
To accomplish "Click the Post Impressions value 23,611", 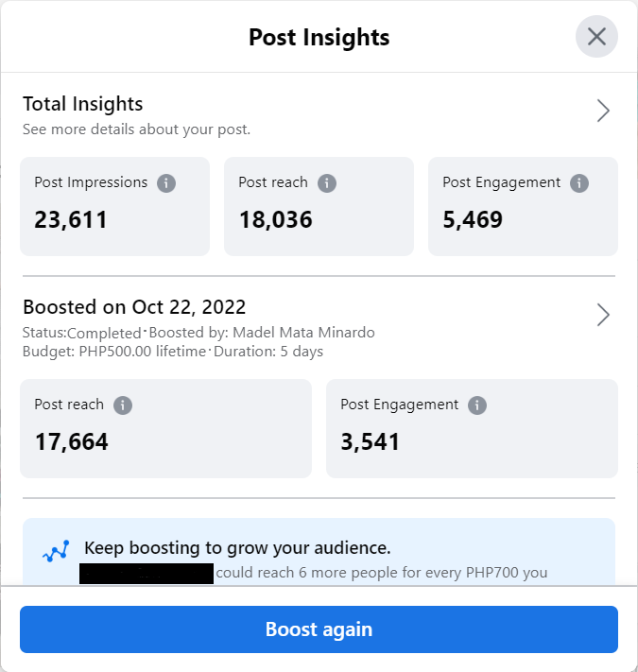I will [71, 220].
